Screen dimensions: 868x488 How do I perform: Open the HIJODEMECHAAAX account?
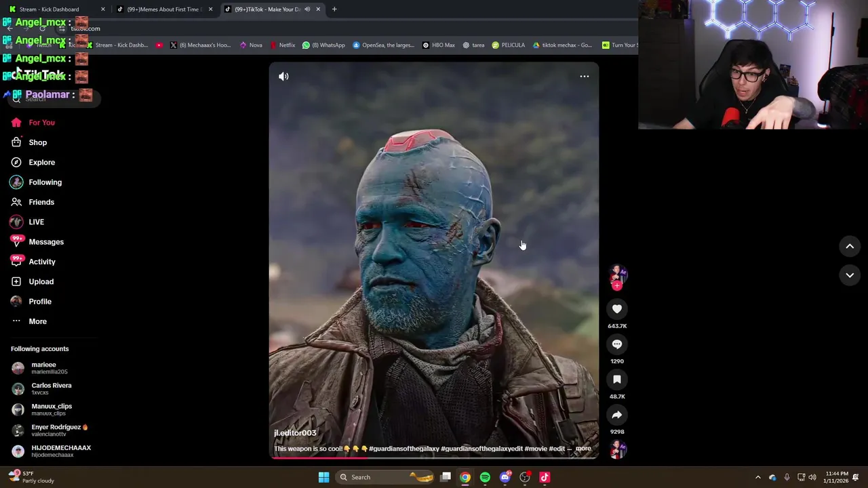pyautogui.click(x=51, y=451)
